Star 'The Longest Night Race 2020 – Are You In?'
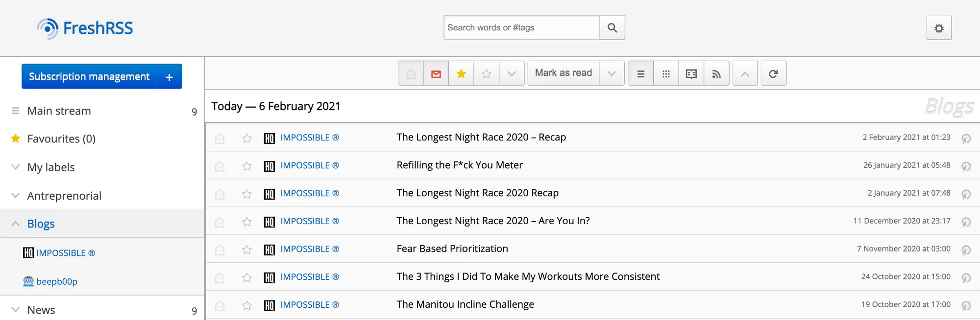 pyautogui.click(x=247, y=222)
